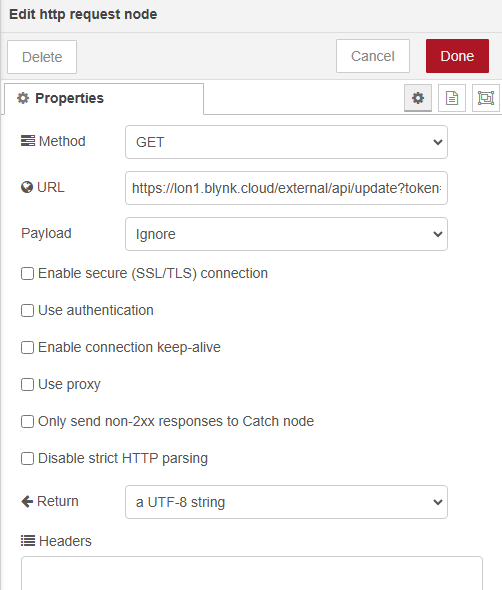Image resolution: width=502 pixels, height=590 pixels.
Task: Toggle Enable connection keep-alive
Action: (x=27, y=347)
